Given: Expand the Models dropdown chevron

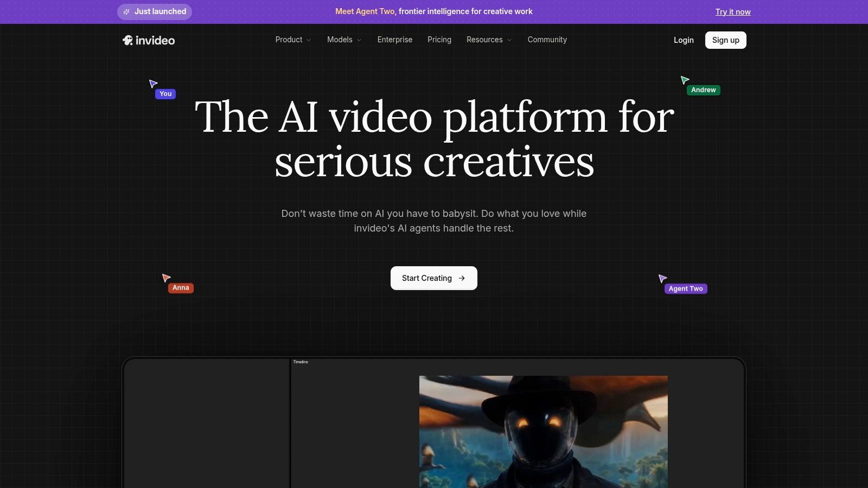Looking at the screenshot, I should point(359,40).
